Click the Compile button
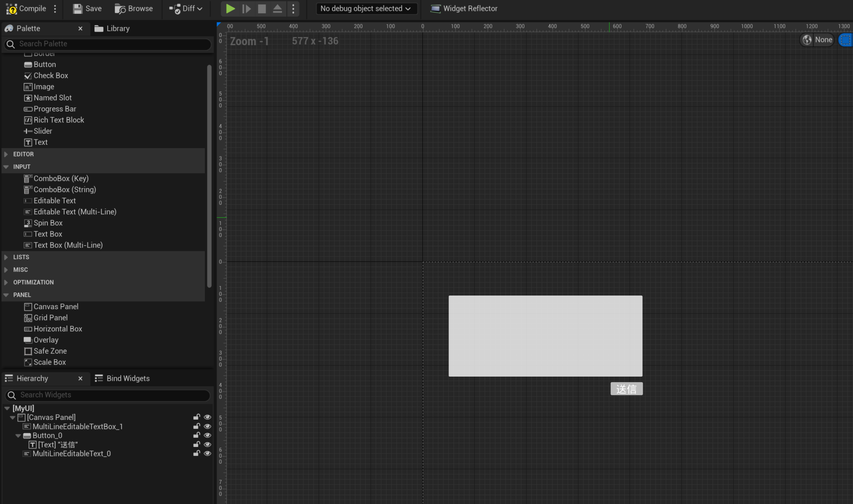The width and height of the screenshot is (853, 504). 27,8
